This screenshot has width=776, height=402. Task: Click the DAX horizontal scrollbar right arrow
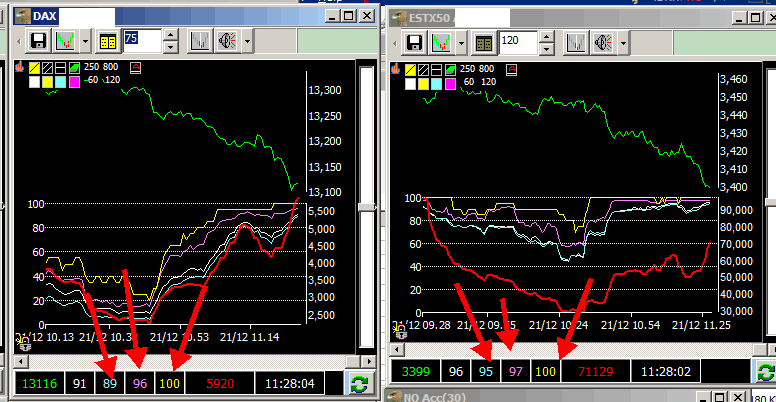[367, 361]
